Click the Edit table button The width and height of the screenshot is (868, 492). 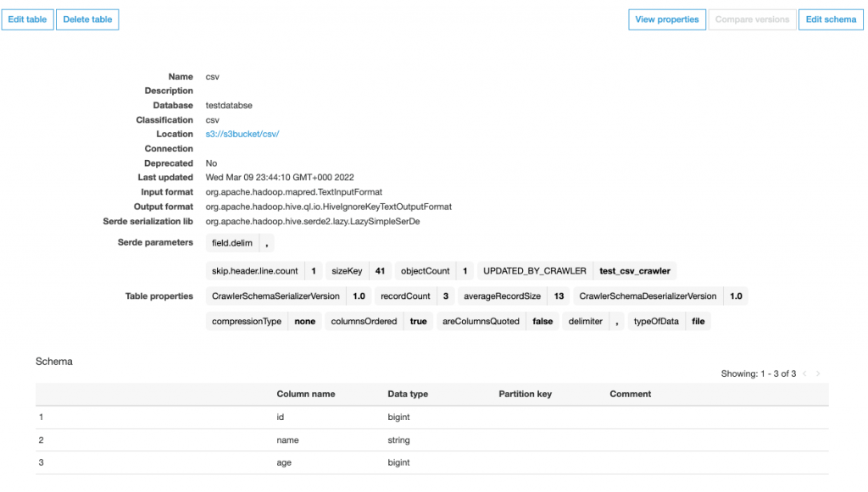[x=27, y=19]
